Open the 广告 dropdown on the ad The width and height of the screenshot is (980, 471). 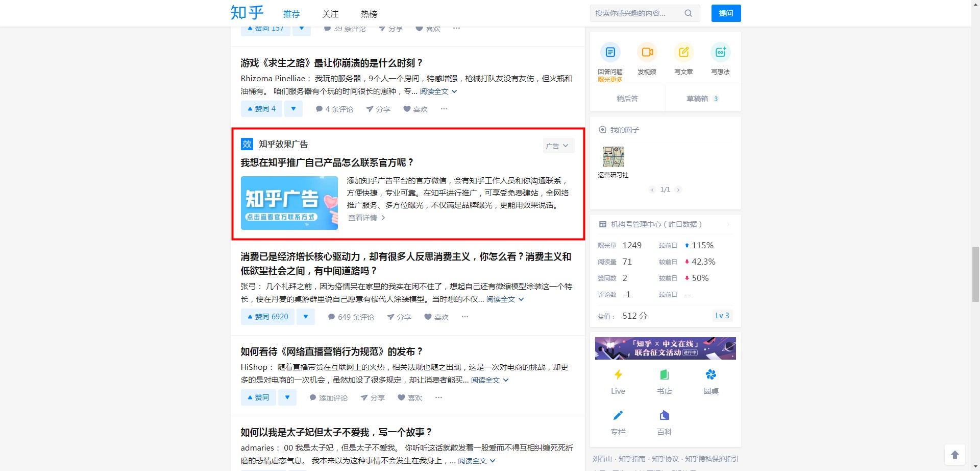pos(558,146)
